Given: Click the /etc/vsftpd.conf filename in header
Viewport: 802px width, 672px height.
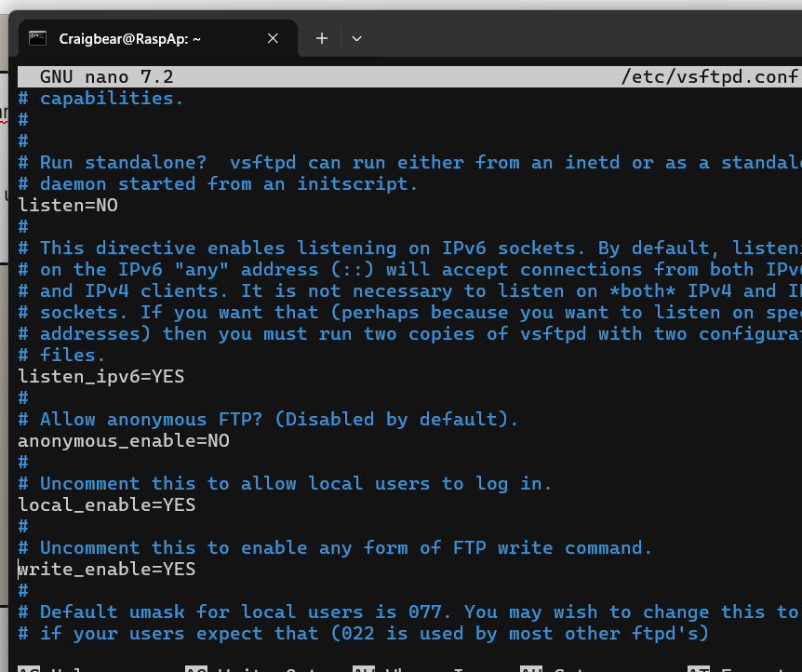Looking at the screenshot, I should click(x=709, y=76).
